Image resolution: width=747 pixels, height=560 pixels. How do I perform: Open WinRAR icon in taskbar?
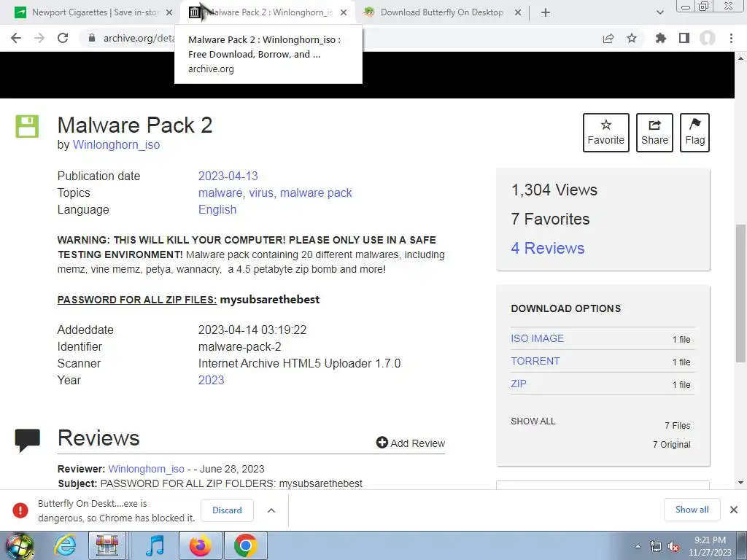[x=107, y=545]
